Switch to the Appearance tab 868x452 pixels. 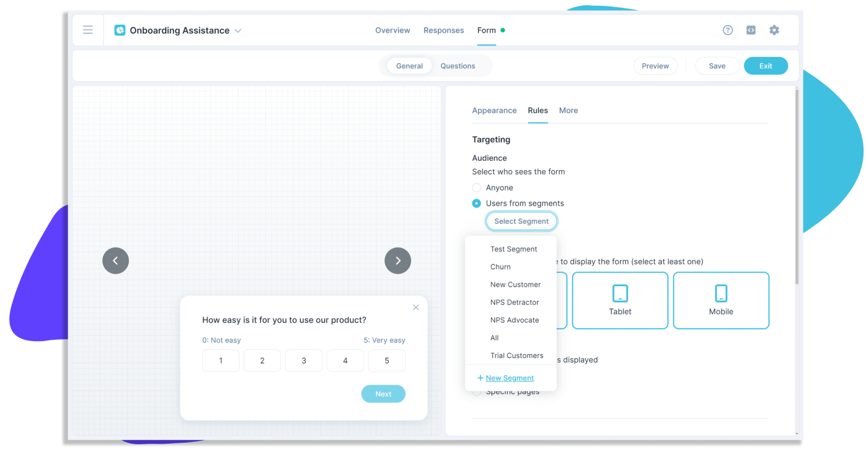tap(494, 111)
